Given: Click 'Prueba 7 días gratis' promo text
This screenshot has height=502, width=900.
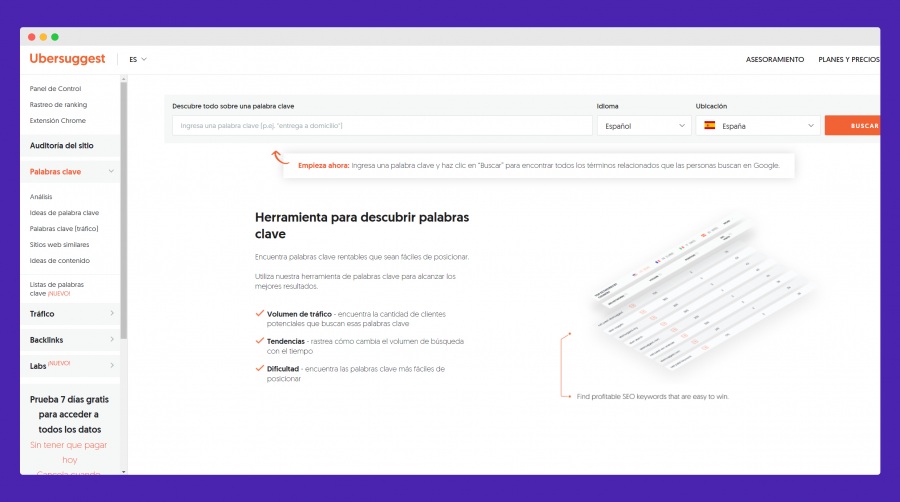Looking at the screenshot, I should [x=69, y=414].
